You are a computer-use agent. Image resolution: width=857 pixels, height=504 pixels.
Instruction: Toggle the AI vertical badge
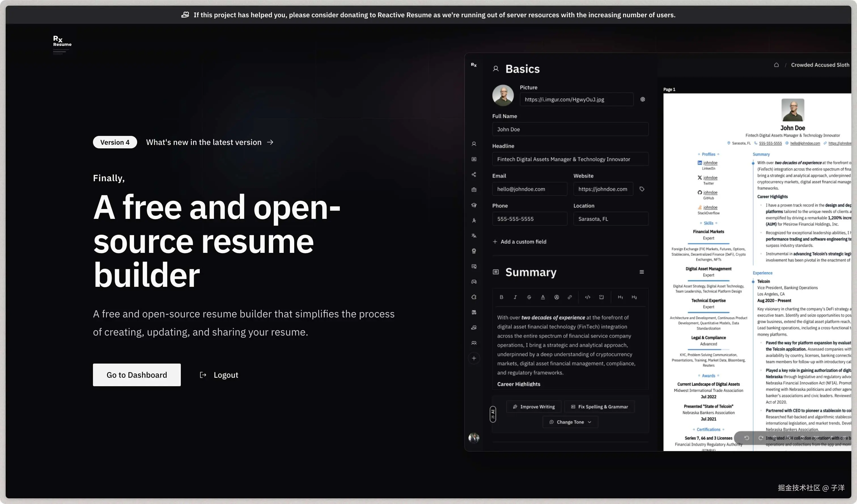pos(493,414)
